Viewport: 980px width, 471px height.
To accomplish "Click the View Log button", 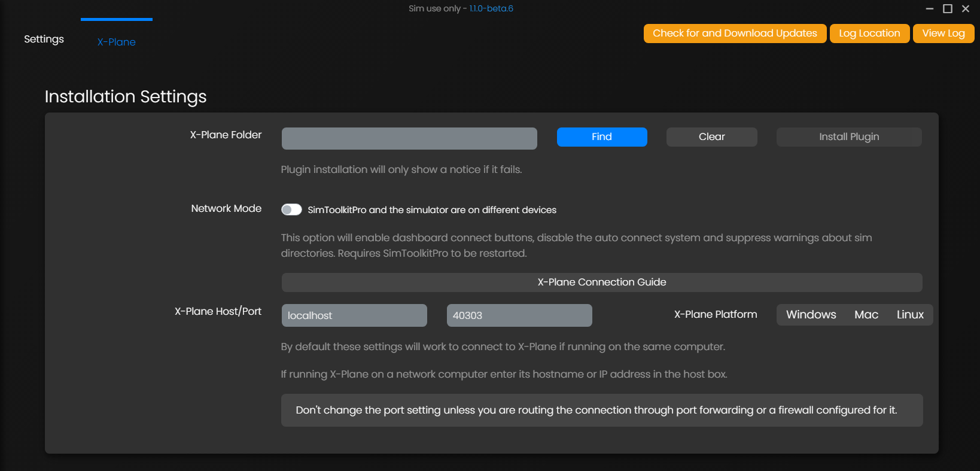I will click(943, 34).
